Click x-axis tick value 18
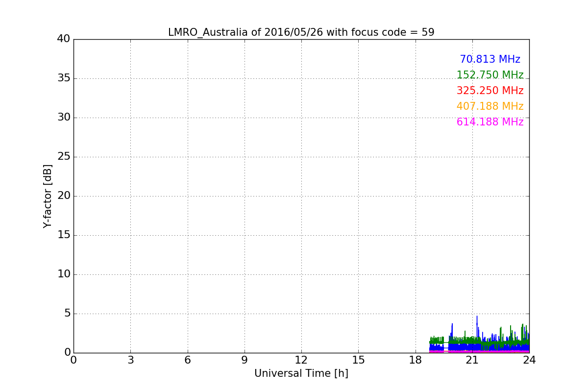 (x=415, y=360)
